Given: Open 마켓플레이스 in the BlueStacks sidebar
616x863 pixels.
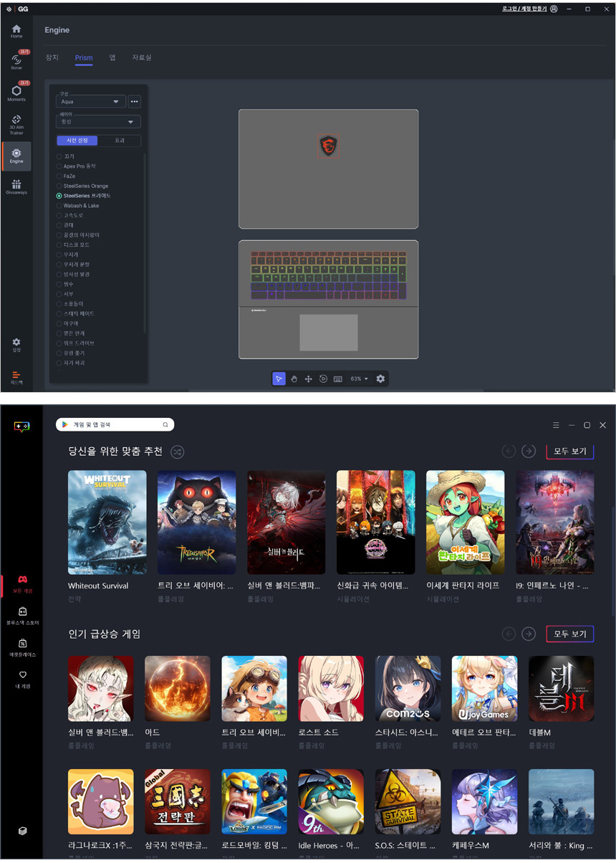Looking at the screenshot, I should tap(22, 647).
